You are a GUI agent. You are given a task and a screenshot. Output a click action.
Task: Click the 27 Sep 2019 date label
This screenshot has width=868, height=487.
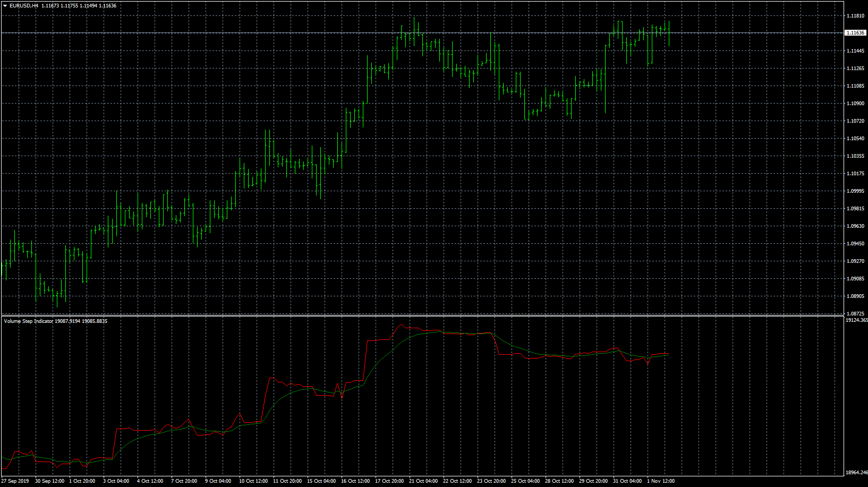(15, 481)
